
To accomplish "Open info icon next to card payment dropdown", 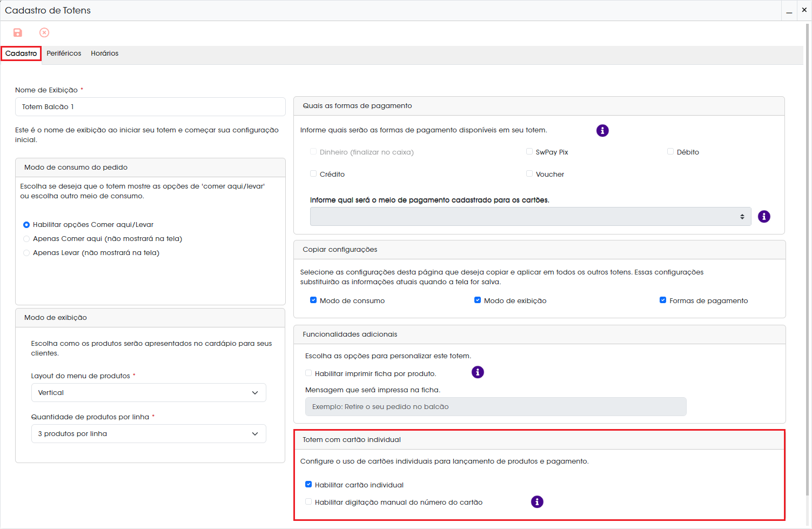I will pyautogui.click(x=764, y=217).
